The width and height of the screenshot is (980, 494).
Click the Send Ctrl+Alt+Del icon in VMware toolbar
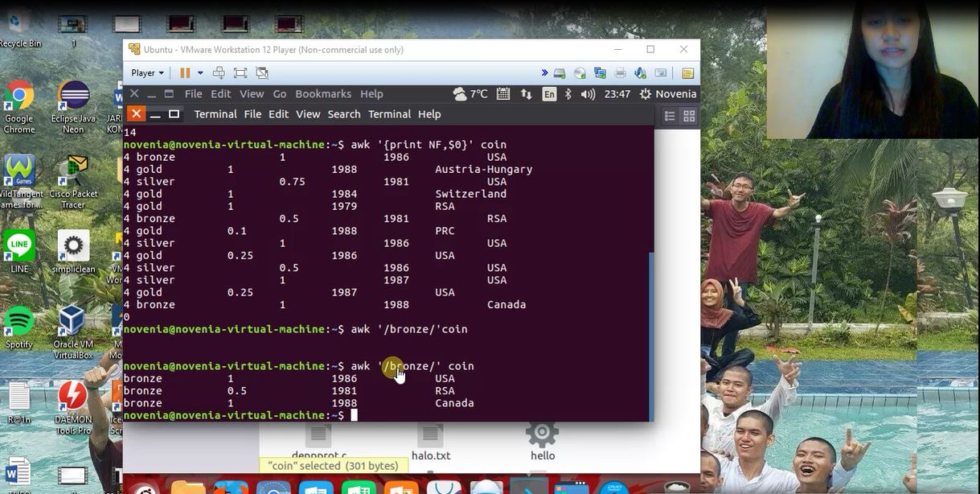pyautogui.click(x=219, y=72)
